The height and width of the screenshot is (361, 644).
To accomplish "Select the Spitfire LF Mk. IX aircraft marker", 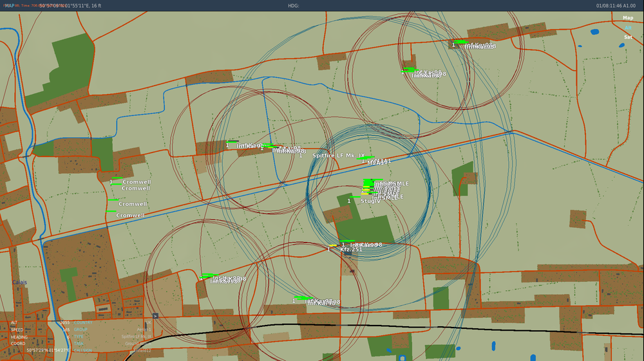I will pos(339,156).
